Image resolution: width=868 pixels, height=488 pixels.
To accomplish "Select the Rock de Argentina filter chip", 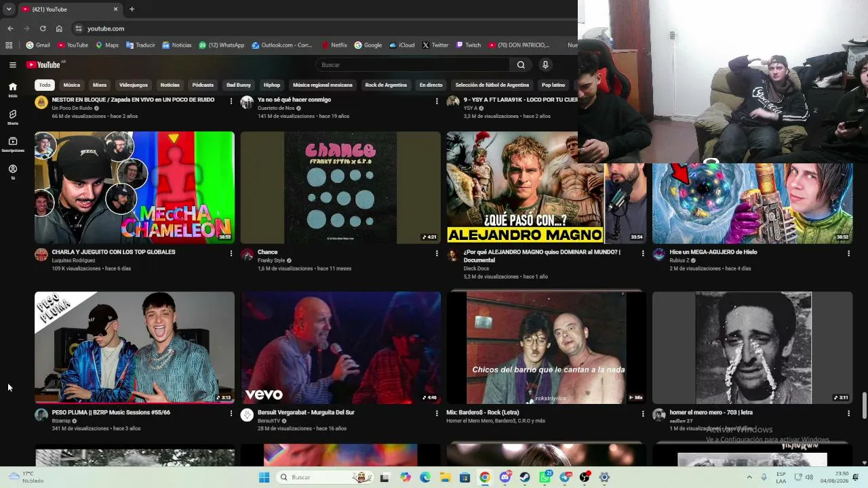I will 386,85.
